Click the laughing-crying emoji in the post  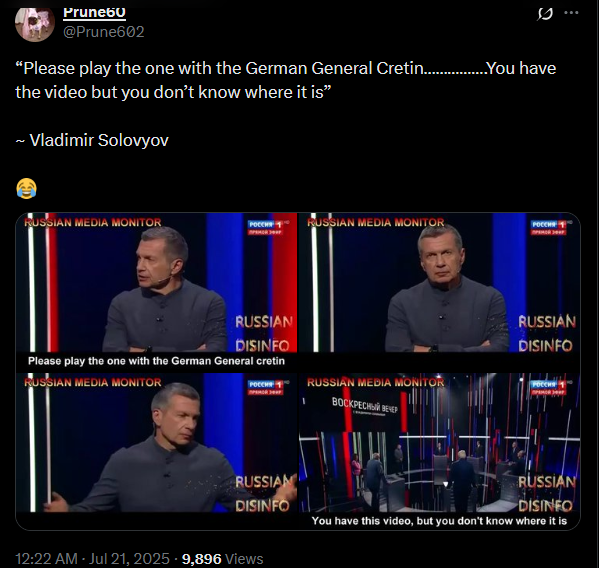(26, 188)
